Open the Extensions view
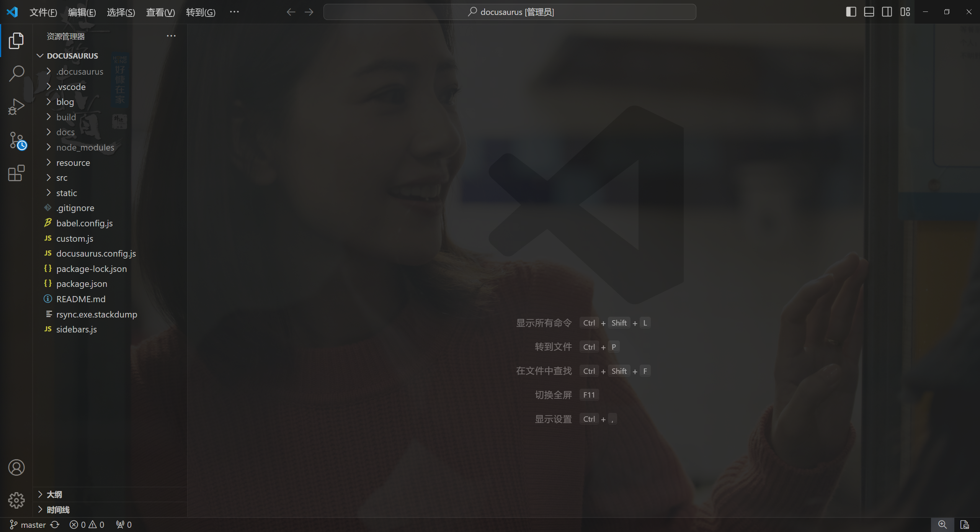The width and height of the screenshot is (980, 532). 16,173
